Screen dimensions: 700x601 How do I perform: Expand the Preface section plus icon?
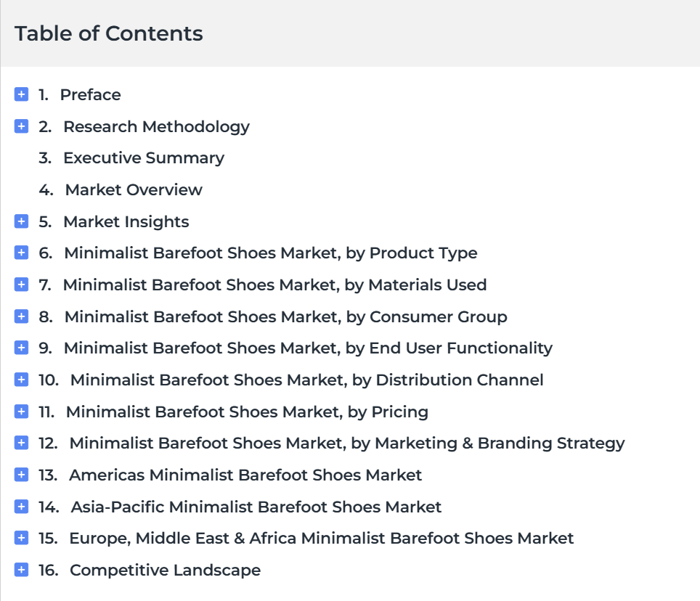tap(21, 94)
